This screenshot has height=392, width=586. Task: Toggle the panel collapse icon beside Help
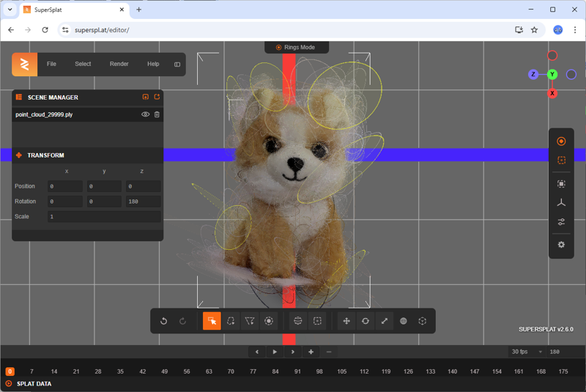(x=177, y=64)
